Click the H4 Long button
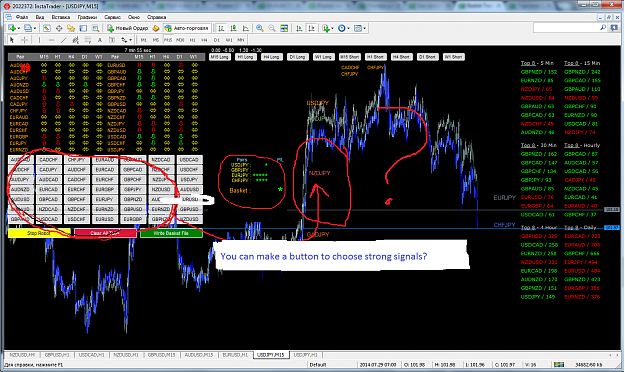Viewport: 625px width, 372px height. pos(271,57)
